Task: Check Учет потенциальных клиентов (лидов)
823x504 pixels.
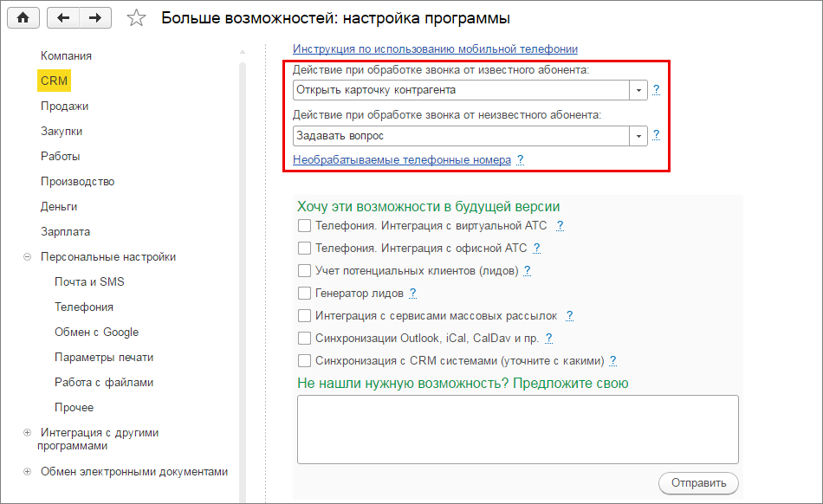Action: pyautogui.click(x=304, y=270)
